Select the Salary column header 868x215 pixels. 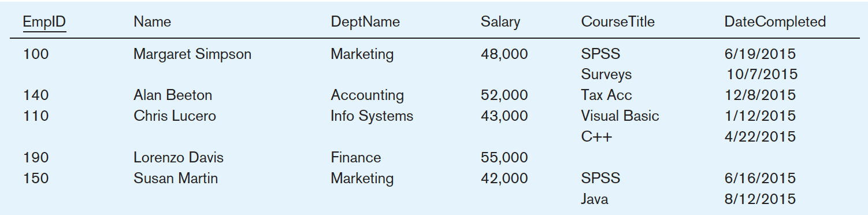tap(500, 23)
